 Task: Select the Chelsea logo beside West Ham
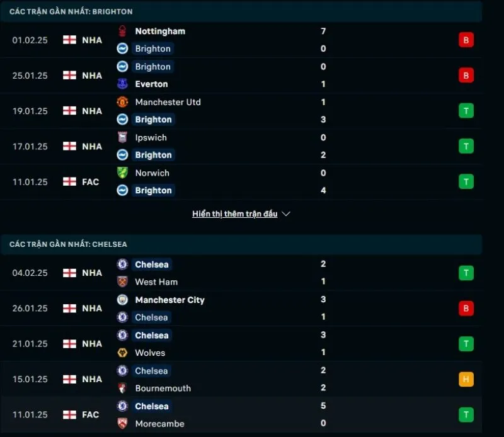[x=121, y=264]
